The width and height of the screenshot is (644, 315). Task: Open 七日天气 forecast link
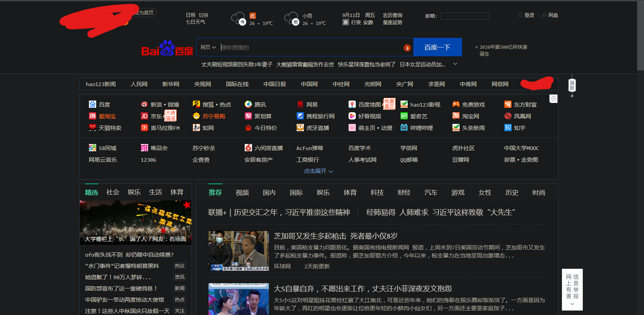(x=196, y=22)
